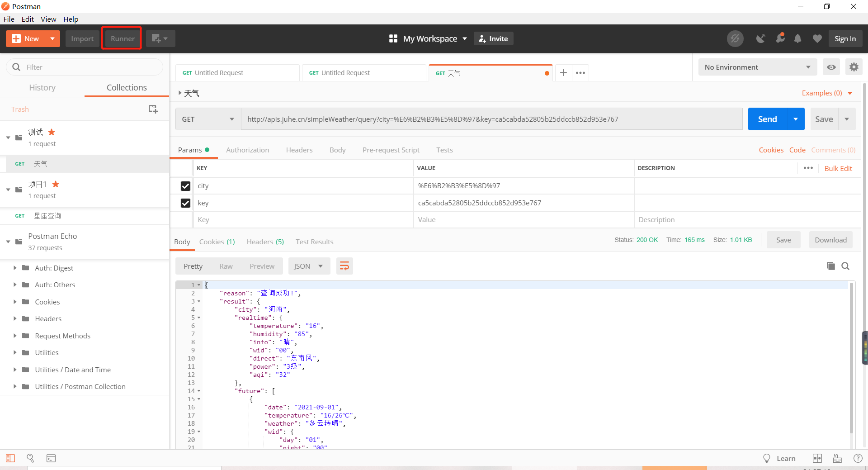
Task: Click the star beside the 项目1 collection
Action: pyautogui.click(x=56, y=184)
